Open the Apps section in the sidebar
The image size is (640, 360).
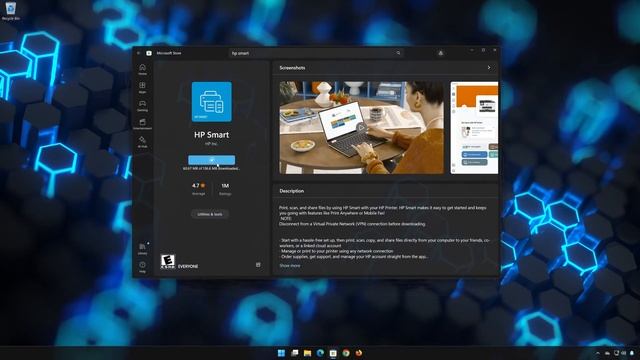point(142,87)
